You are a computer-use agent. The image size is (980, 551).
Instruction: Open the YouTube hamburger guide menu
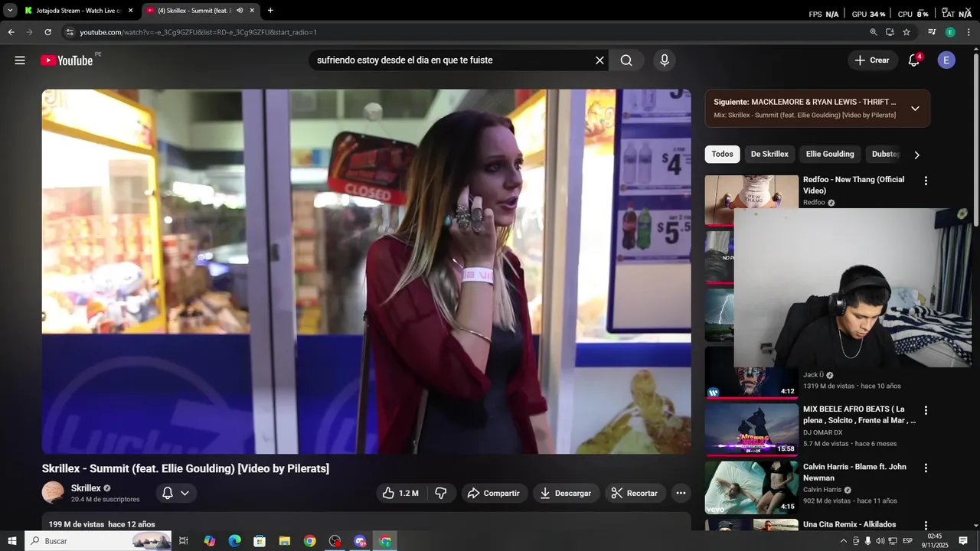click(20, 60)
